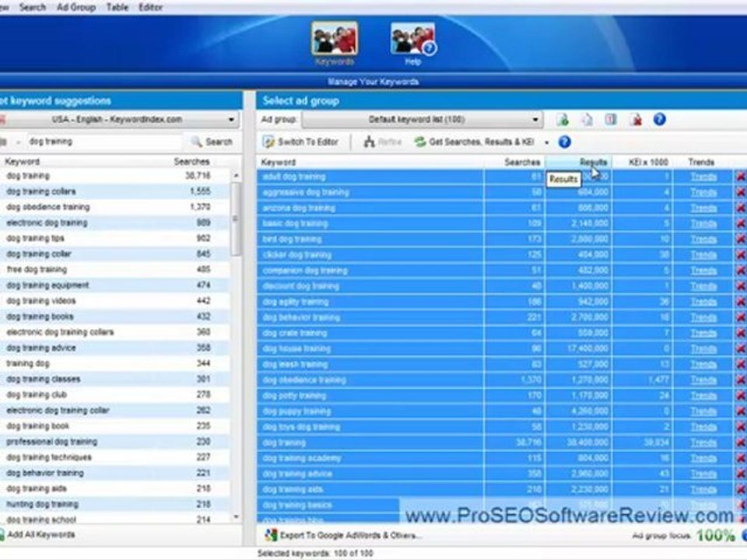Click Add All Keywords
This screenshot has width=747, height=560.
point(37,535)
